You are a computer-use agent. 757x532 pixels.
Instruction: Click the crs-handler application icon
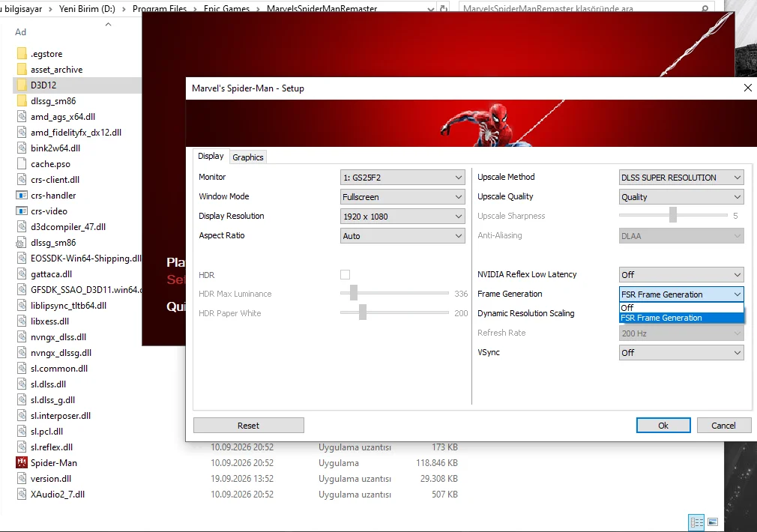[22, 196]
